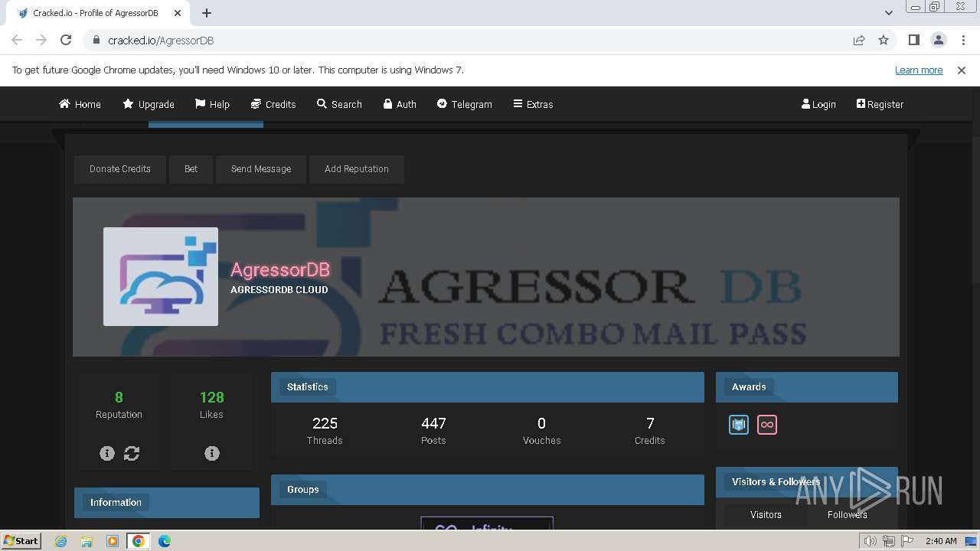Open Telegram in site navigation
This screenshot has height=551, width=980.
point(464,104)
